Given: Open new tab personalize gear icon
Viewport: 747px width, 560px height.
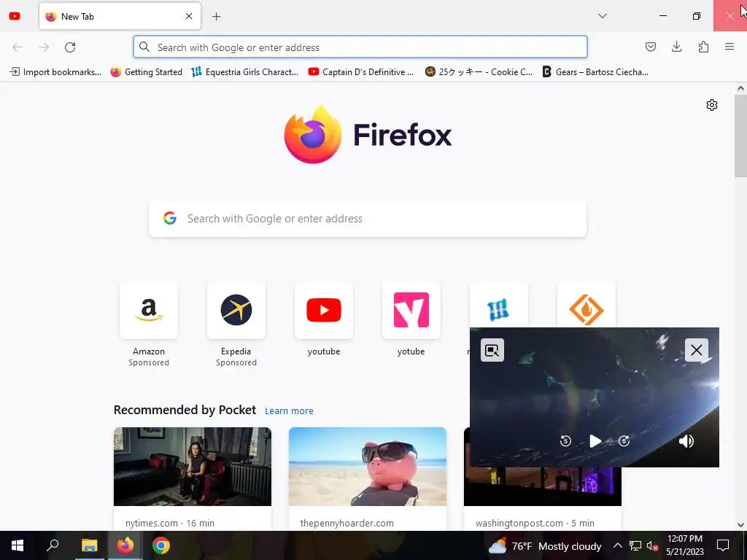Looking at the screenshot, I should 712,105.
